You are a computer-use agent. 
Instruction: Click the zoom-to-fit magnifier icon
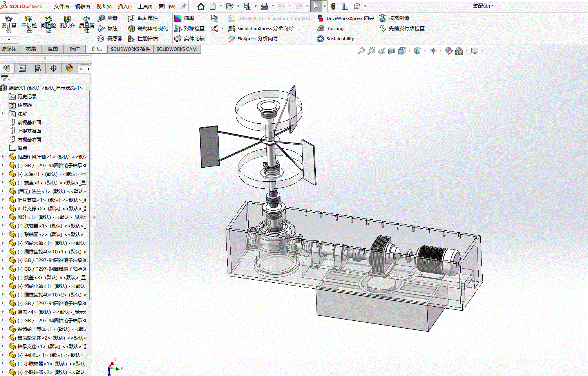[361, 51]
